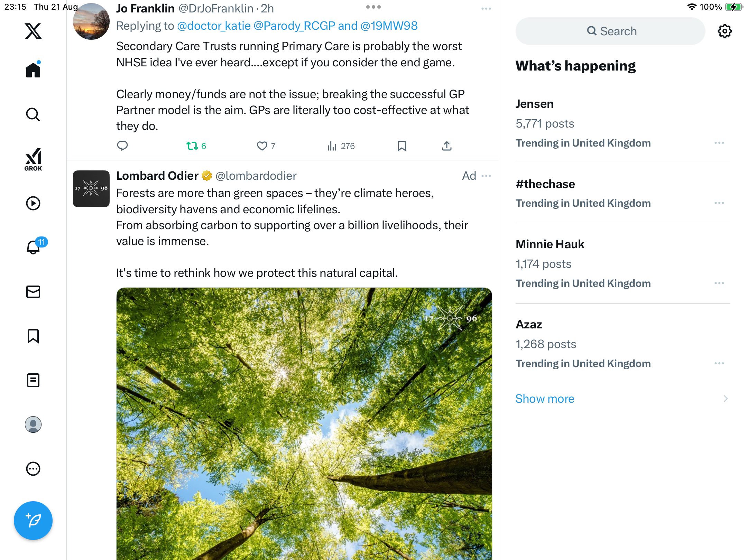Viewport: 747px width, 560px height.
Task: Open the @doctor_katie mention link
Action: [x=214, y=26]
